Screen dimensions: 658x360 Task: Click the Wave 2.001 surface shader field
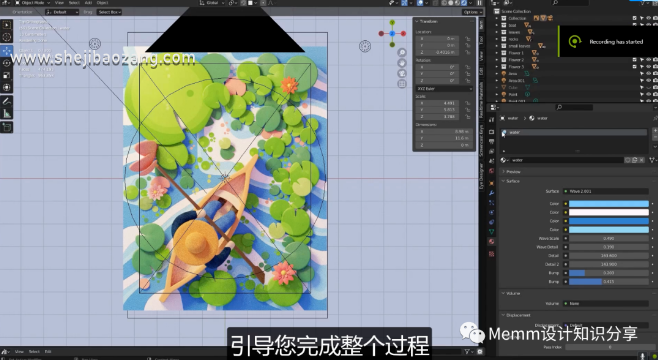[x=606, y=191]
